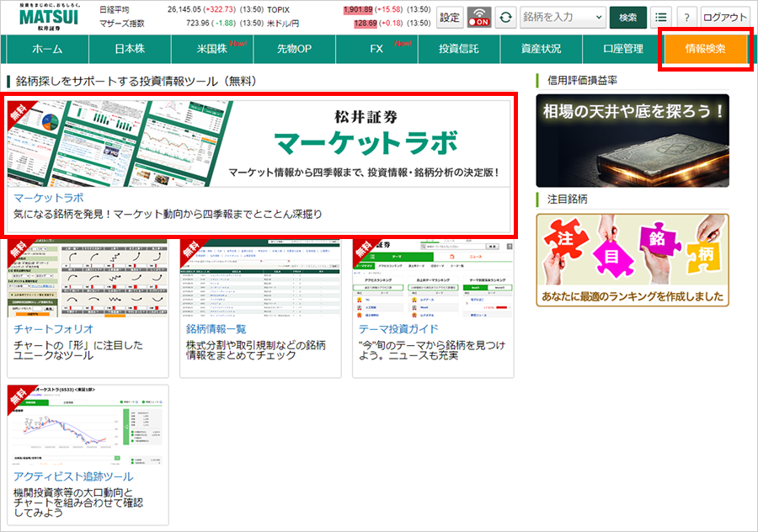Click the チャートフォリオ thumbnail image
This screenshot has height=532, width=758.
[88, 279]
